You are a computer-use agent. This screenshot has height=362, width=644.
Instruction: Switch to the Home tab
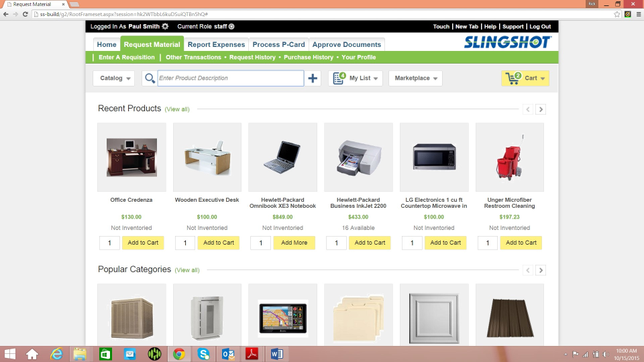(x=107, y=44)
